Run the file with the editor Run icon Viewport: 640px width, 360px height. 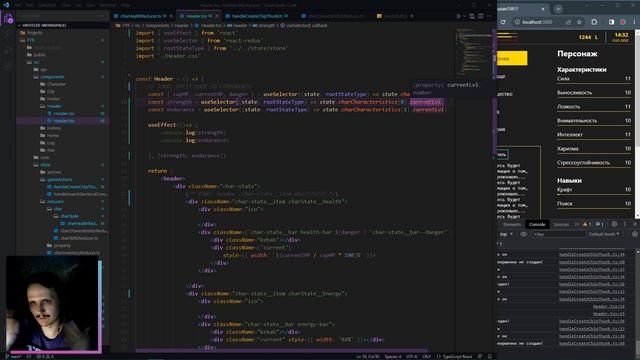click(458, 16)
